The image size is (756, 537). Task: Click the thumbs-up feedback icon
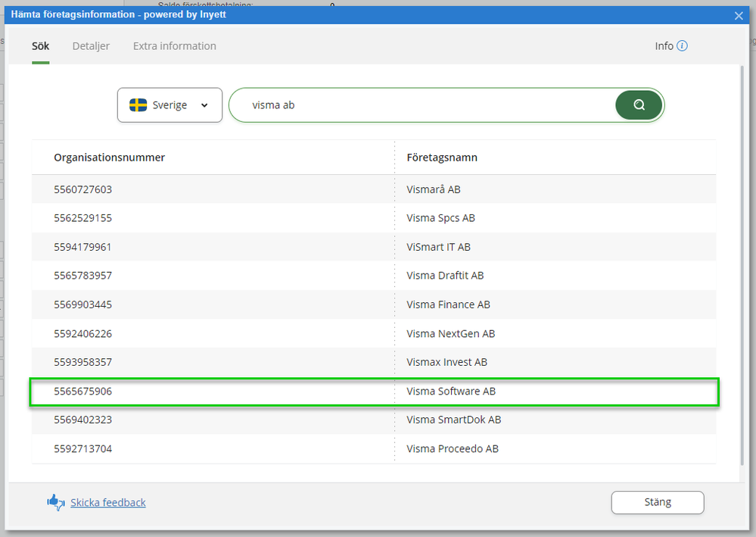[56, 502]
